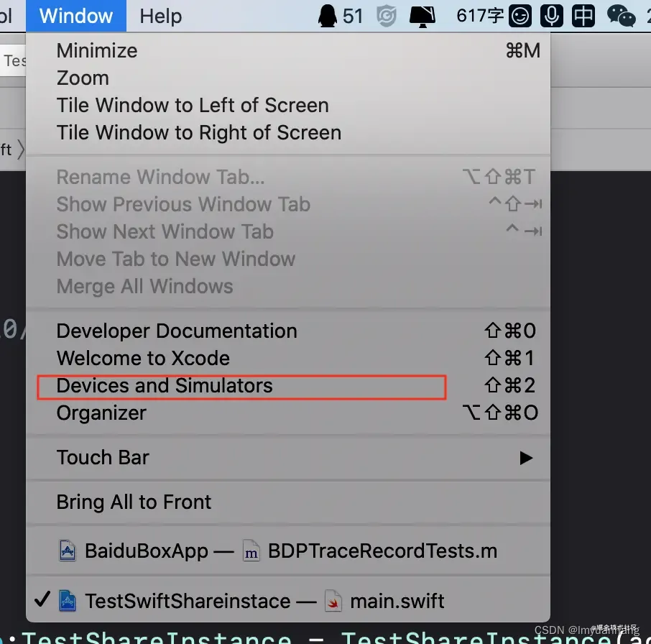The height and width of the screenshot is (644, 651).
Task: Open the Organizer window
Action: (288, 413)
